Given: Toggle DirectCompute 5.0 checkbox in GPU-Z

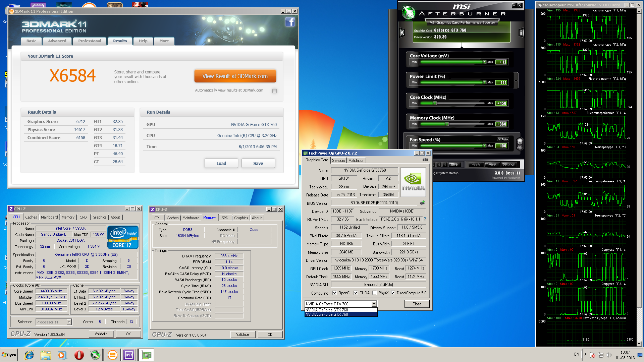Looking at the screenshot, I should tap(393, 293).
